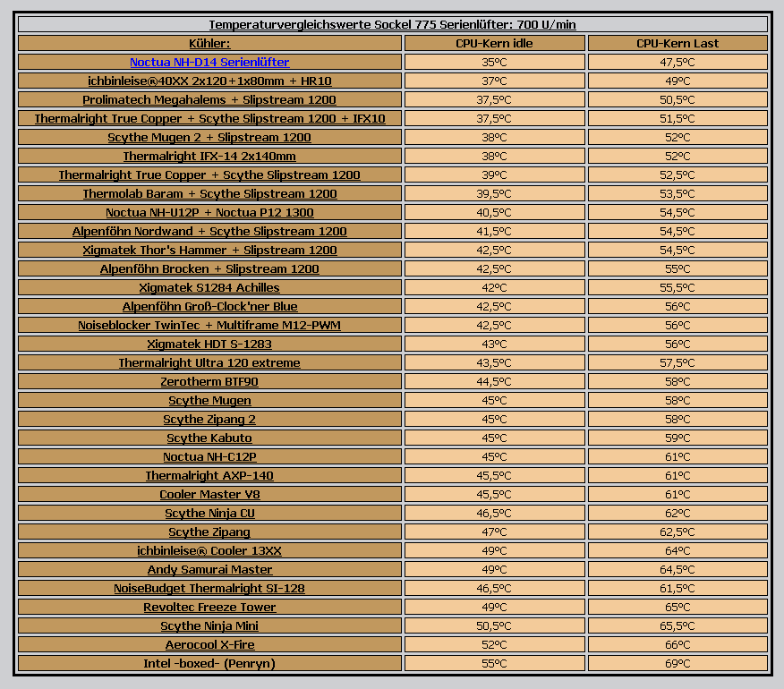Select 57,5°C load value for Ultra 120 extreme
The width and height of the screenshot is (784, 689).
click(x=677, y=362)
